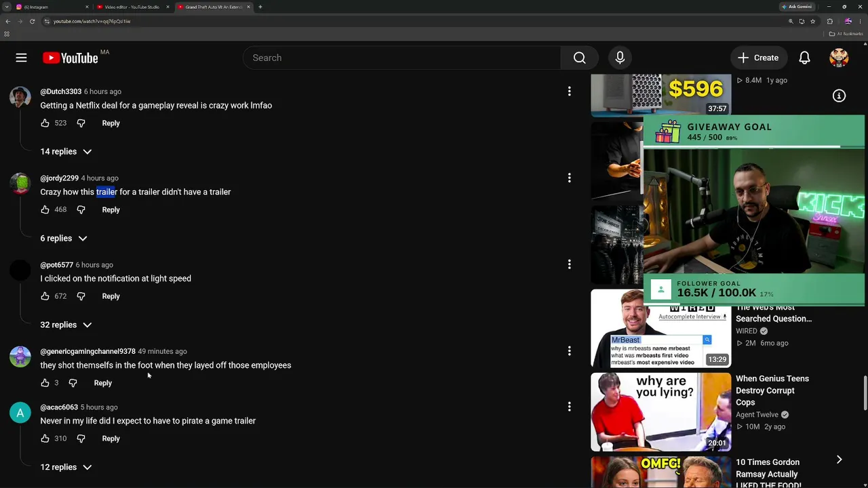Screen dimensions: 868x488
Task: Open the 'why are you lying?' video thumbnail
Action: [660, 412]
